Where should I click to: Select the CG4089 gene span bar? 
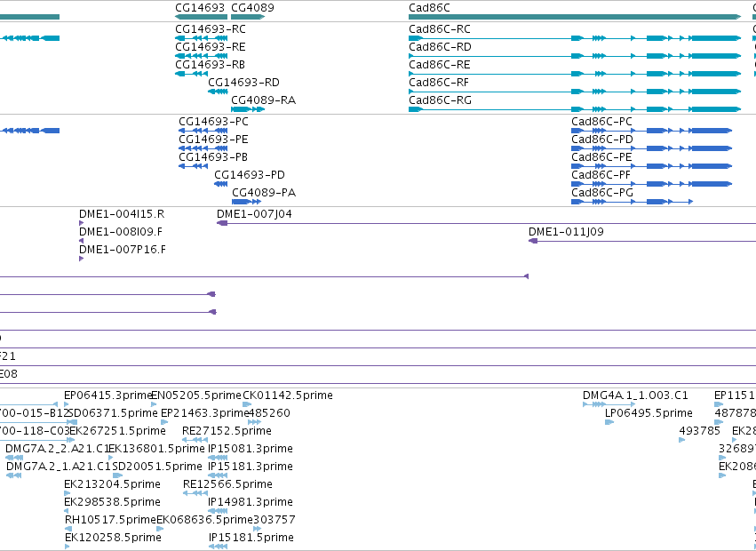(248, 17)
